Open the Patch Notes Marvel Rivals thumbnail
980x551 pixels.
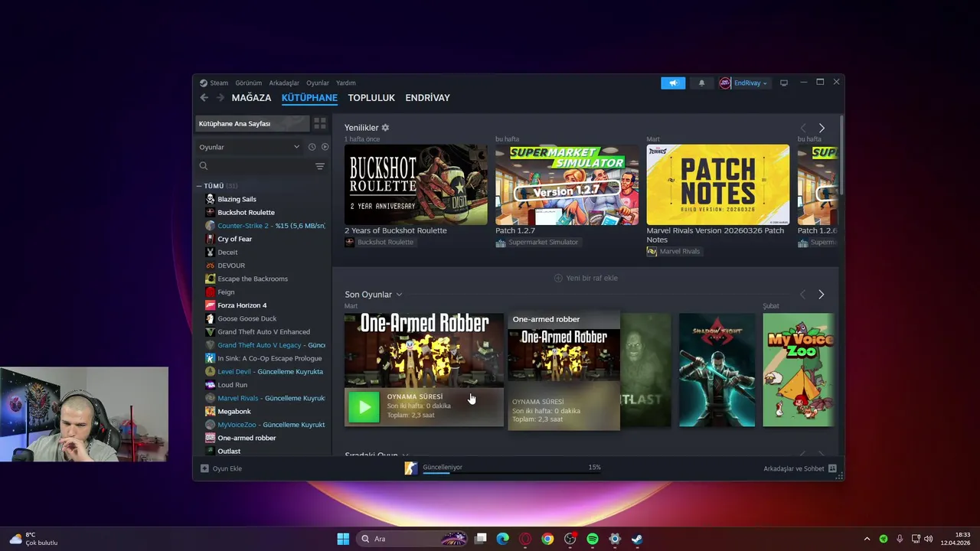[x=718, y=184]
